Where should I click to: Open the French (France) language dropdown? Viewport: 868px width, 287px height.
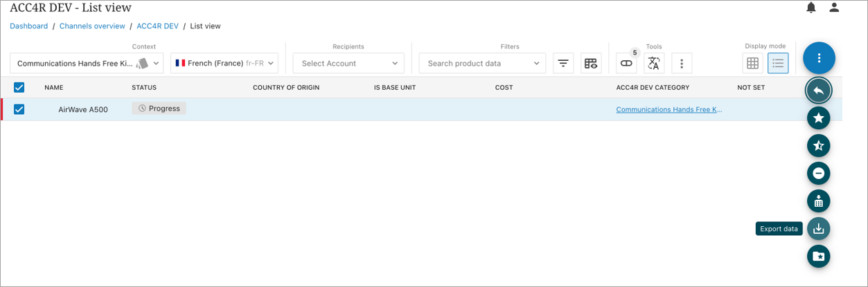(x=224, y=63)
